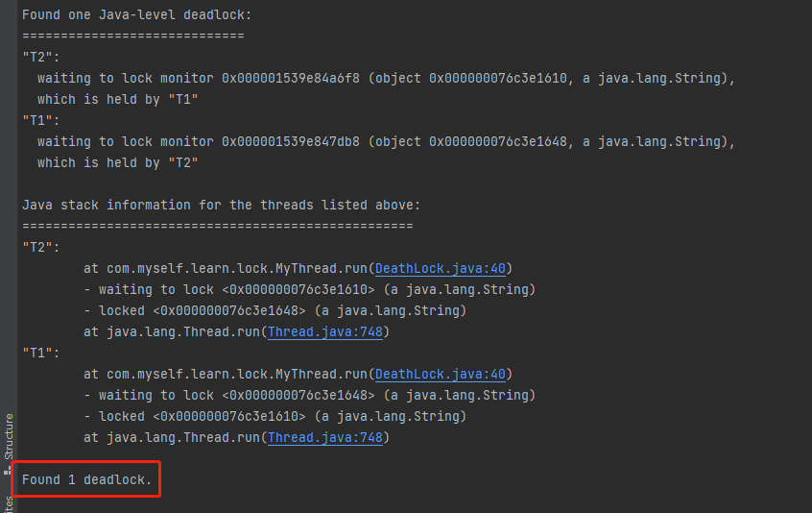Click T2's 'locked <0x000000076c3e1648>' line
The image size is (812, 513).
[275, 311]
